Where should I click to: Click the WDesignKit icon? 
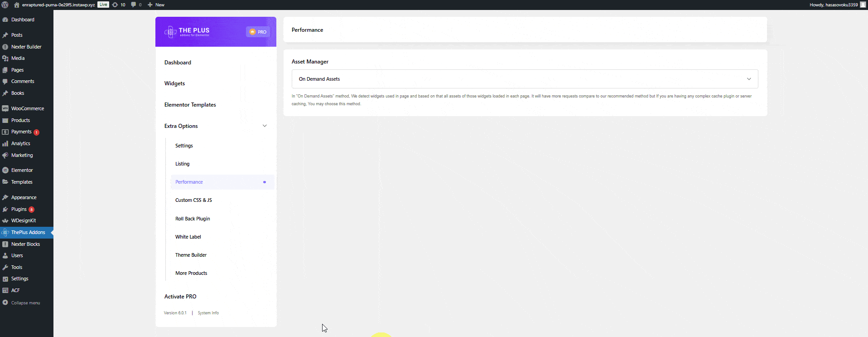5,221
